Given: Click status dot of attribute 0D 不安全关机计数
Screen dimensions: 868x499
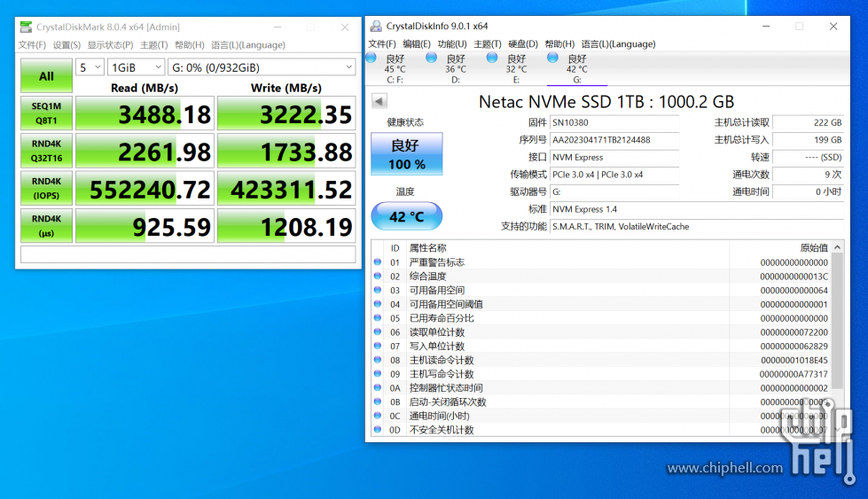Looking at the screenshot, I should pos(378,429).
